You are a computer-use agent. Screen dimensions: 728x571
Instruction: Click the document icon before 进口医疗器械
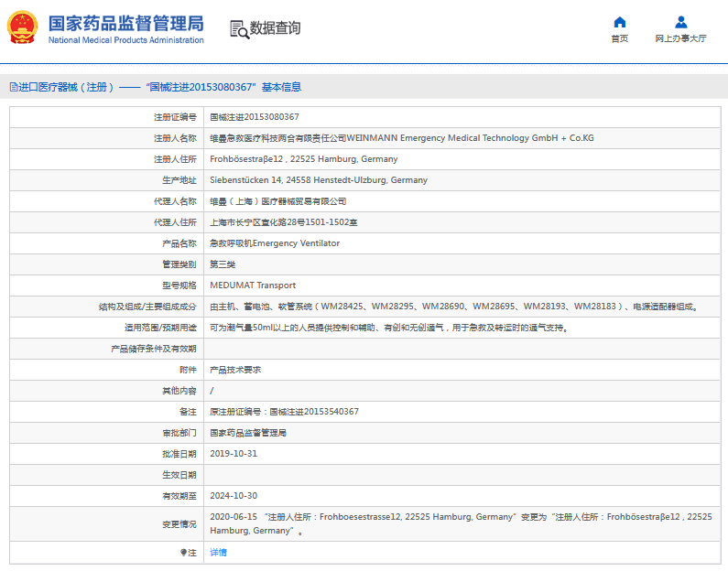(14, 87)
